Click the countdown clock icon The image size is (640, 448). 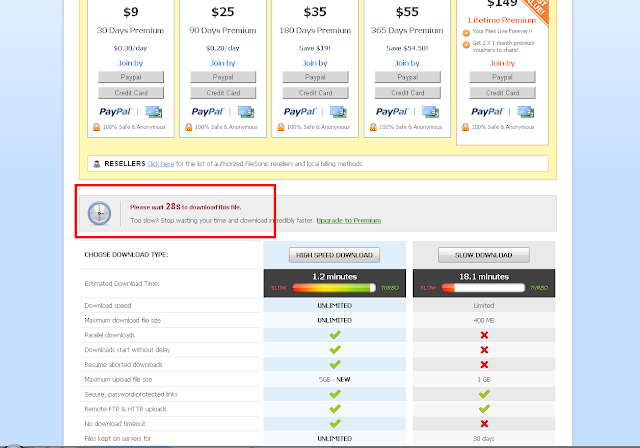click(99, 213)
